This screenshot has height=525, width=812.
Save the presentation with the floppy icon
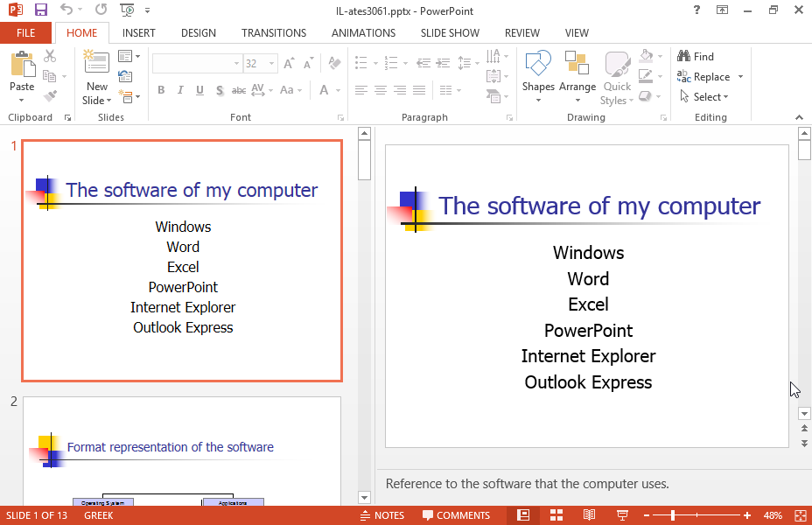point(41,10)
